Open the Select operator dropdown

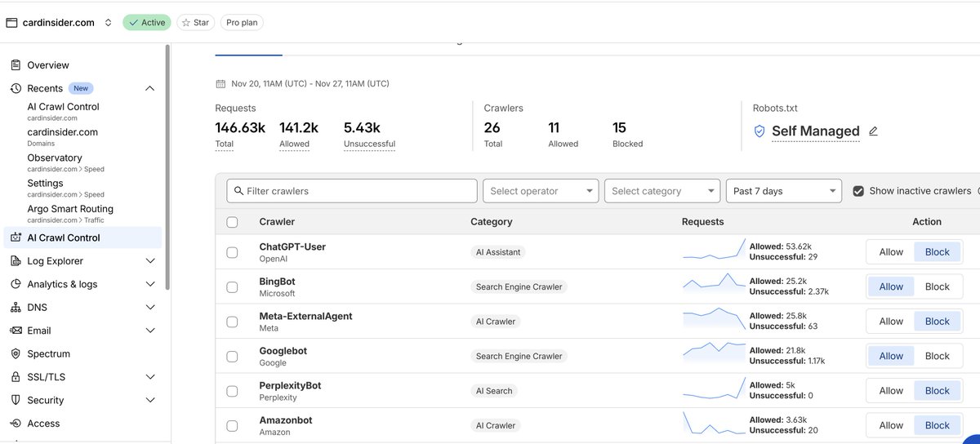click(541, 191)
